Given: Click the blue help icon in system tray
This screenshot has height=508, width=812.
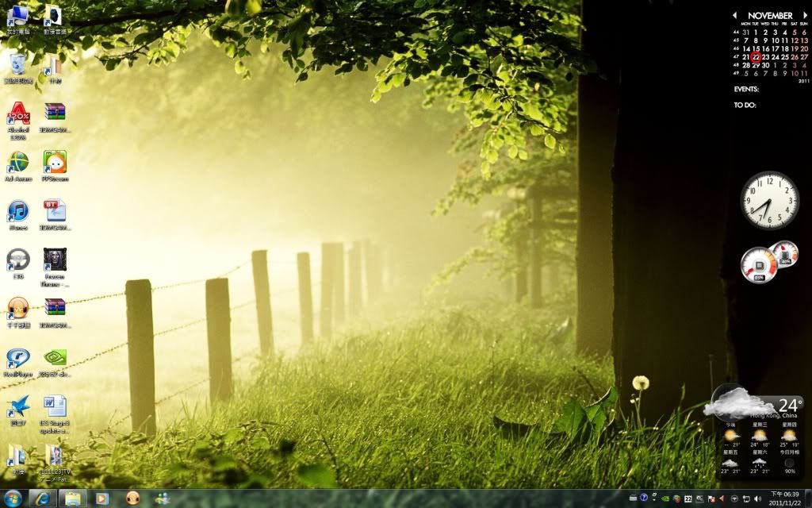Looking at the screenshot, I should [645, 498].
